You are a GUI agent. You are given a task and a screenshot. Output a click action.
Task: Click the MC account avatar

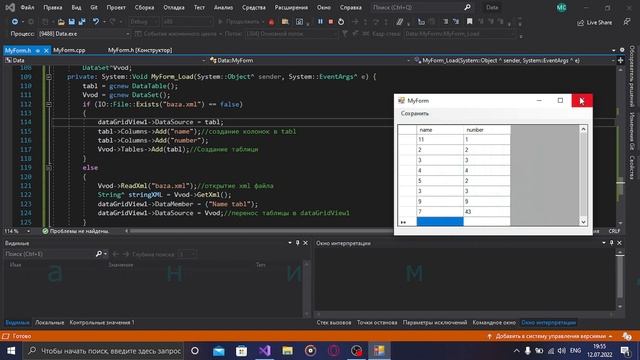(x=561, y=7)
